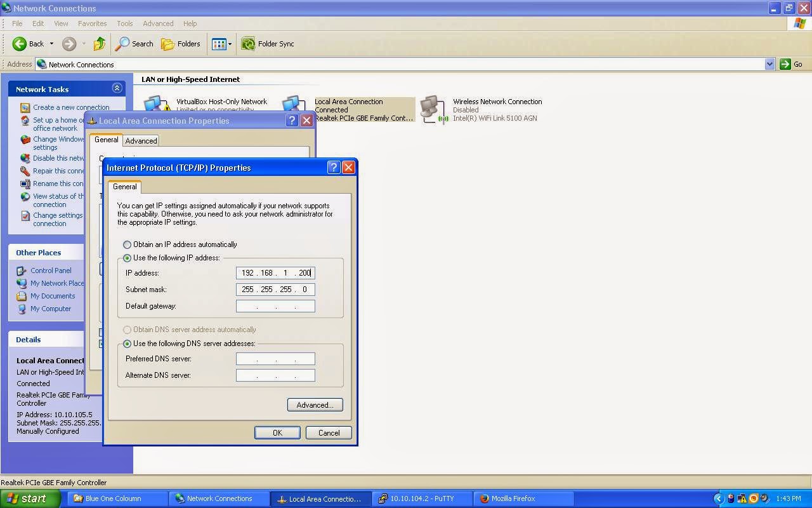
Task: Click the Default gateway input field
Action: click(x=275, y=305)
